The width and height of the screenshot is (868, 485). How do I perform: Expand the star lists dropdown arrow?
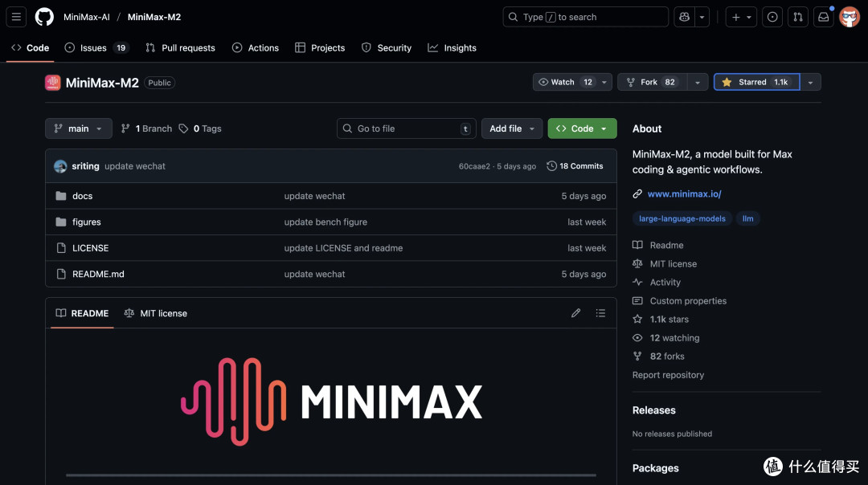(810, 82)
